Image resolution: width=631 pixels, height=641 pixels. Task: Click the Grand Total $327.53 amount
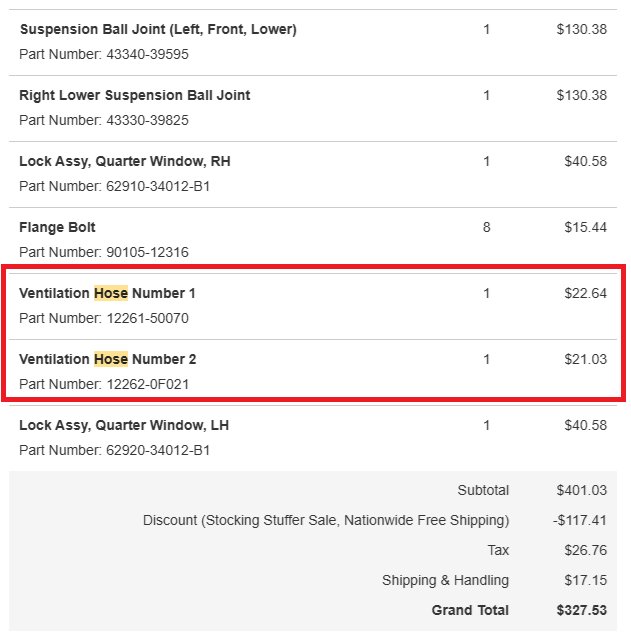pyautogui.click(x=582, y=610)
